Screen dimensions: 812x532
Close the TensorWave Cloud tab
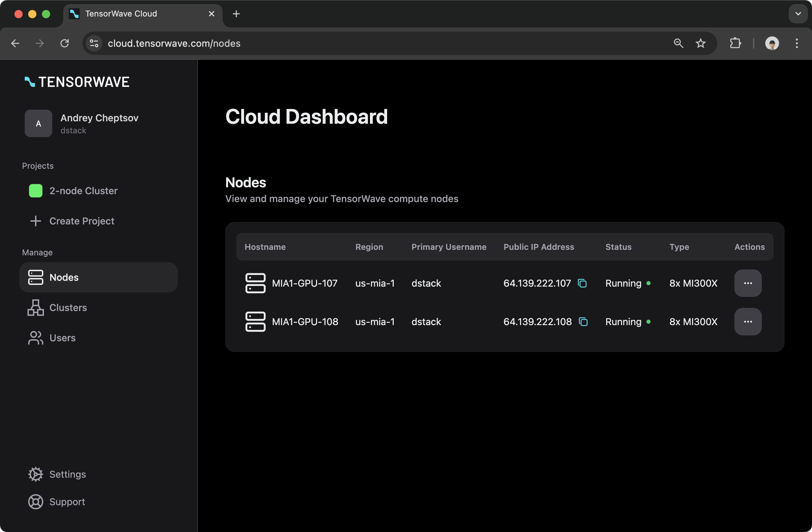pyautogui.click(x=212, y=14)
